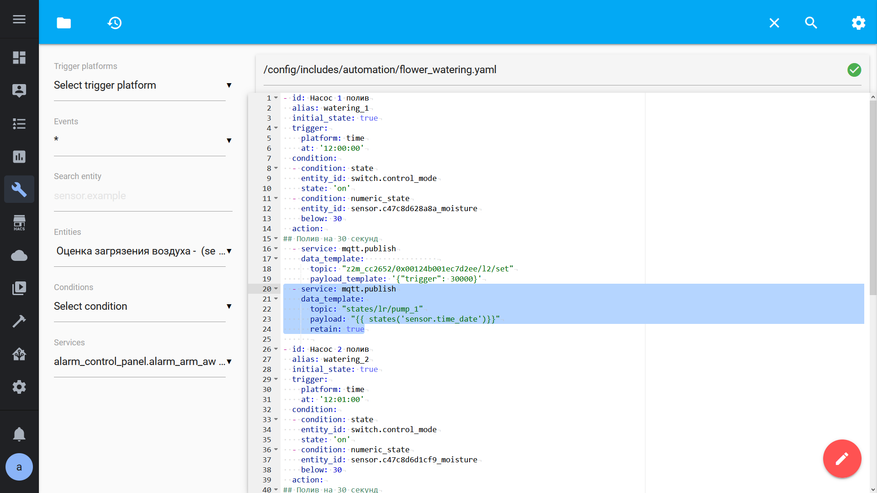Open the Logbook list icon in sidebar
Viewport: 877px width, 493px height.
[19, 124]
